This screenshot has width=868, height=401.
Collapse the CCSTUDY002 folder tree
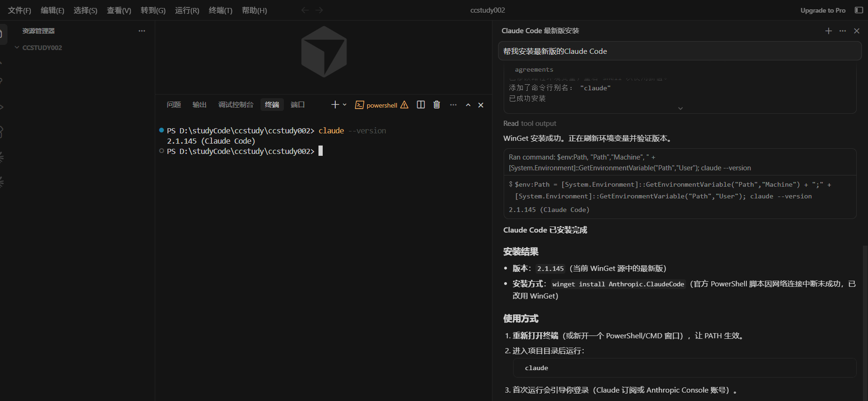coord(17,48)
